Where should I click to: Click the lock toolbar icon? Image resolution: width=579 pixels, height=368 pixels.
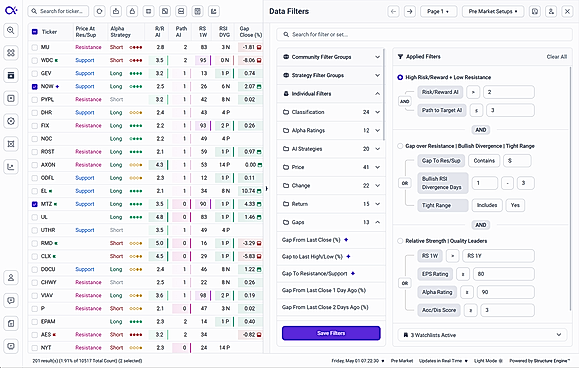point(132,11)
